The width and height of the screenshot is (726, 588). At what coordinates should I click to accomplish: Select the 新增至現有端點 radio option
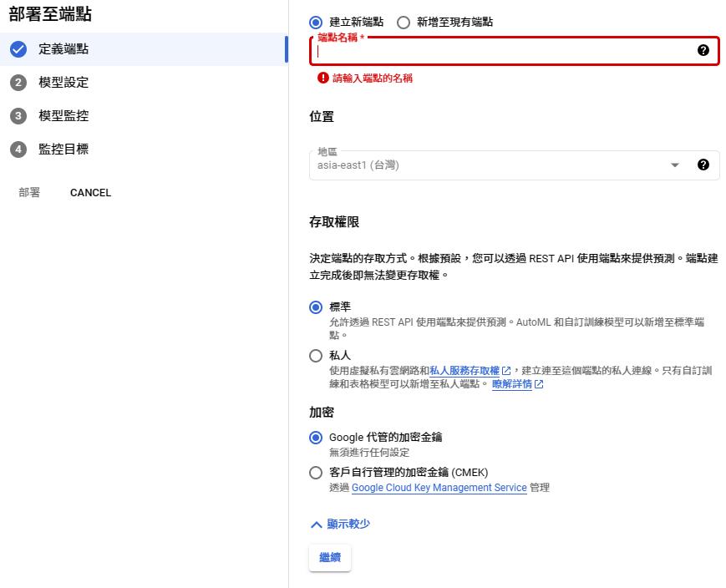[404, 23]
